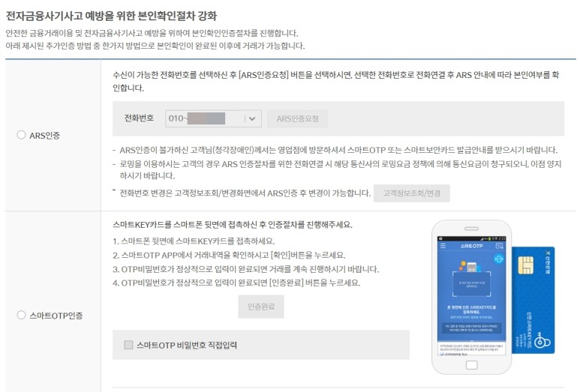580x392 pixels.
Task: Click the ARS paragraph starting 수신이 가능한 전화번호를 선택하신 후
Action: tap(336, 81)
